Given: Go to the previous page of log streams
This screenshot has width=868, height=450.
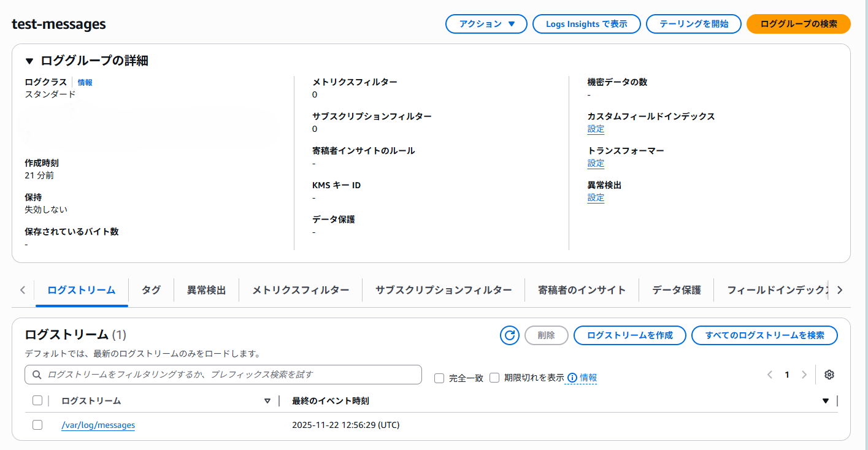Looking at the screenshot, I should (770, 375).
